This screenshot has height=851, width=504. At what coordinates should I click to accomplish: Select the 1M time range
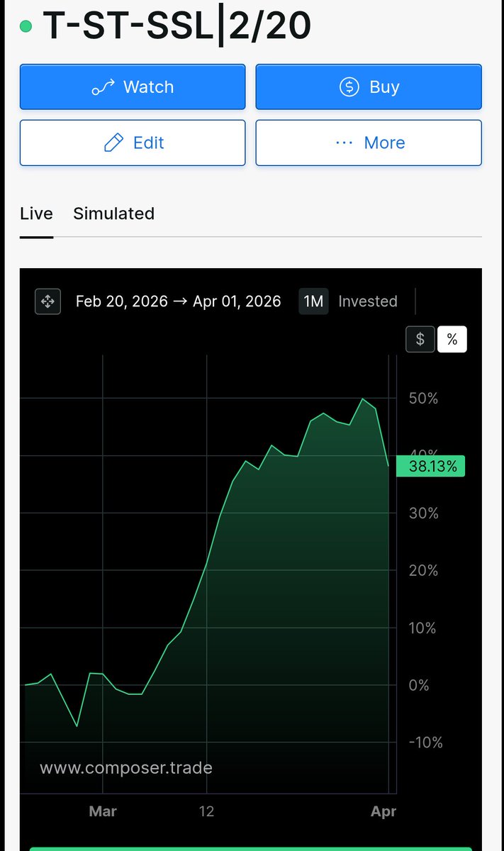tap(313, 301)
